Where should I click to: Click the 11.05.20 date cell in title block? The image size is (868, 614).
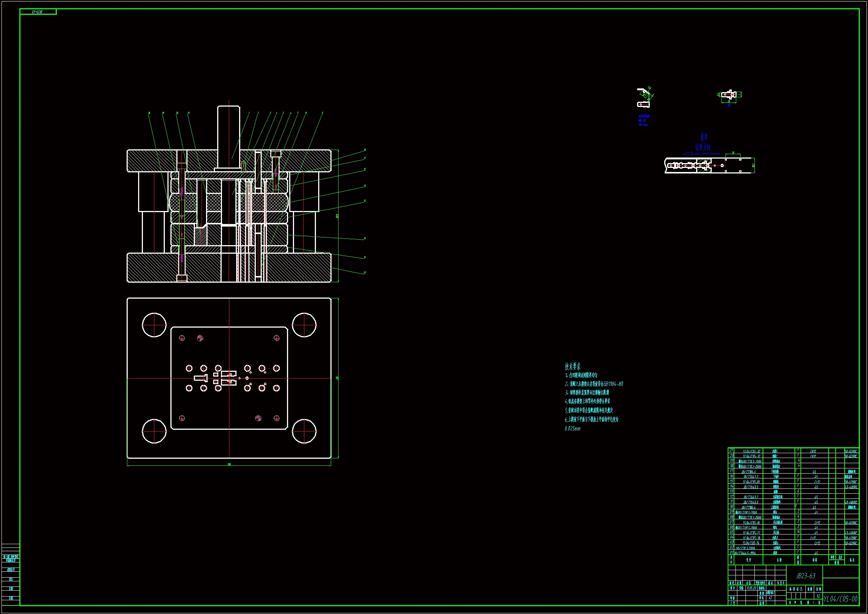click(x=751, y=588)
